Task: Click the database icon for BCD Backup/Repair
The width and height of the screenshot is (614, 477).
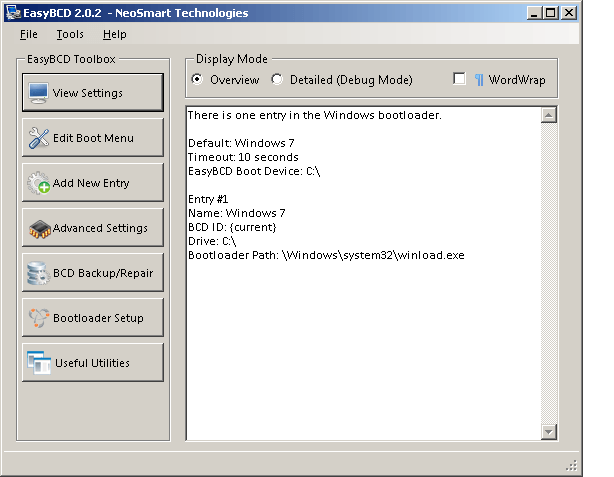Action: [38, 273]
